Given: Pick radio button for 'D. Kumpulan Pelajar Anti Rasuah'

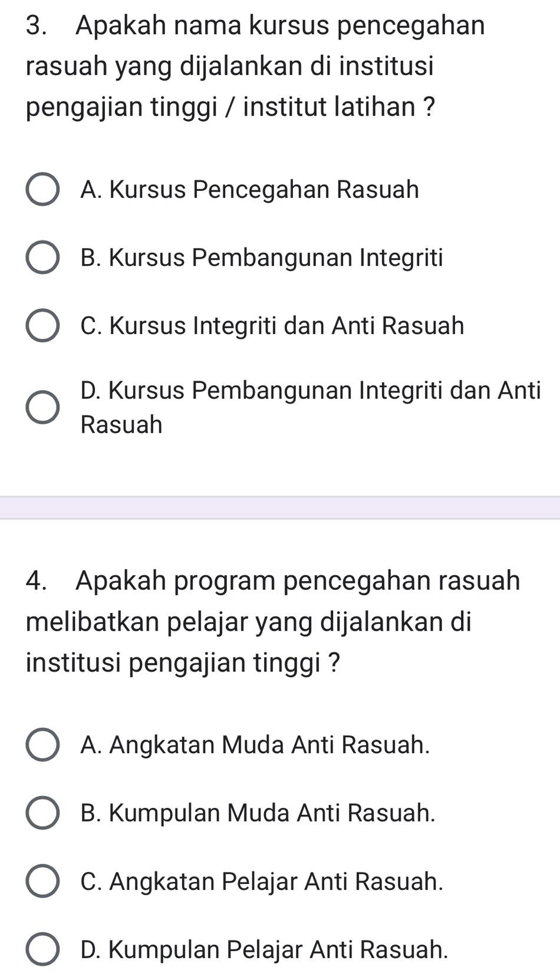Looking at the screenshot, I should (42, 949).
